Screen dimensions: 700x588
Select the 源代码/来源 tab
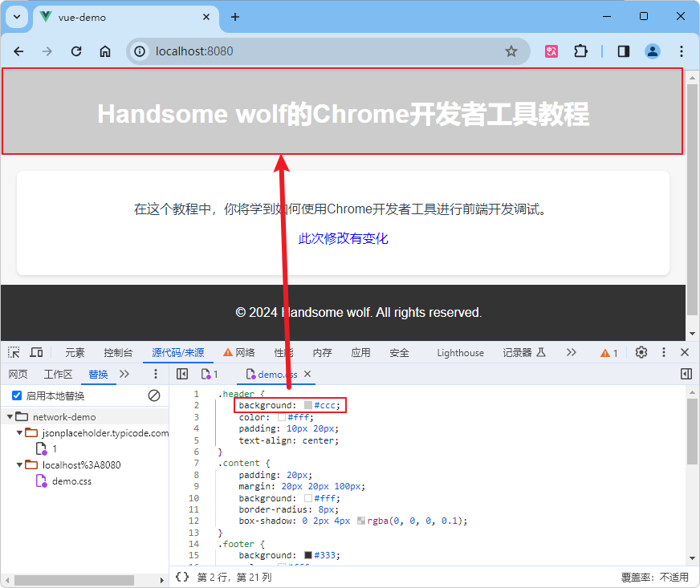click(x=178, y=353)
